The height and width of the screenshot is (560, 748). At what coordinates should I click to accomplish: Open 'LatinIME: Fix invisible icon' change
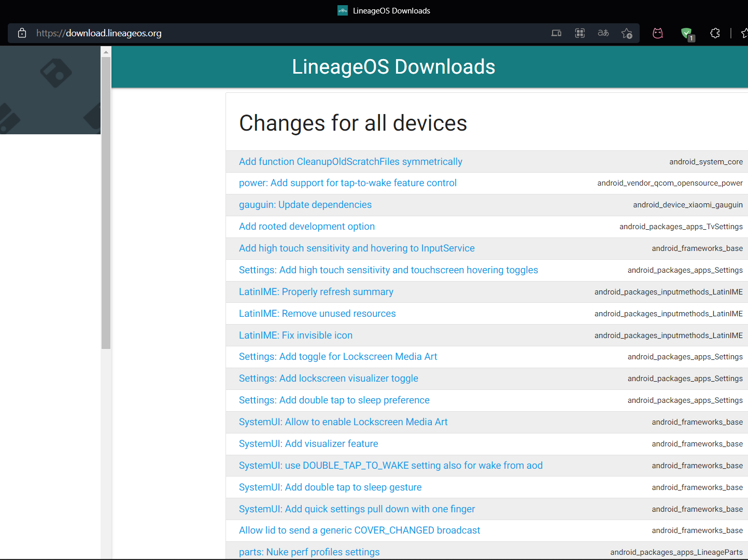[295, 335]
